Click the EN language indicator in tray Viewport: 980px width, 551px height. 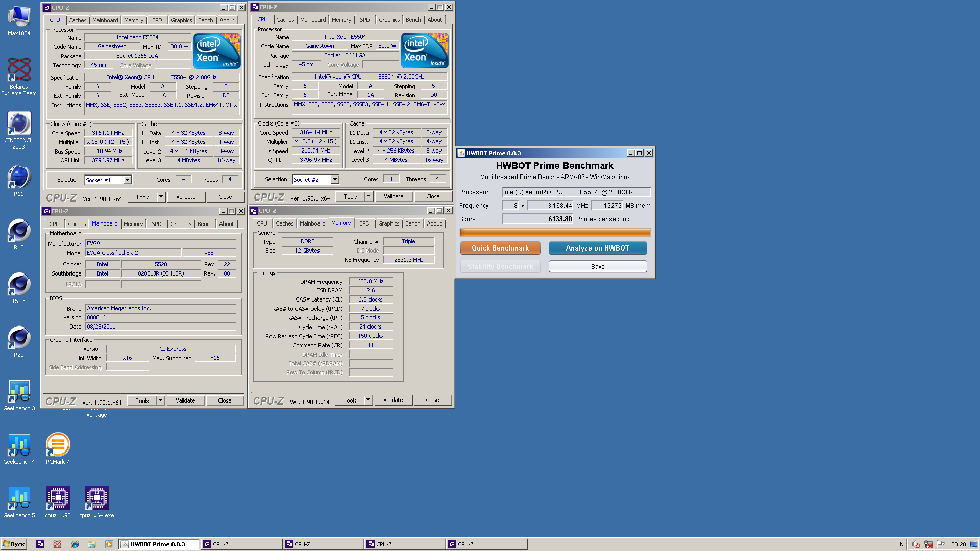coord(900,544)
